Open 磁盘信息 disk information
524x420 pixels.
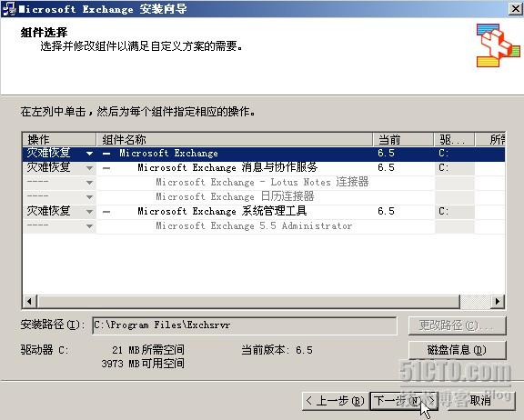458,350
